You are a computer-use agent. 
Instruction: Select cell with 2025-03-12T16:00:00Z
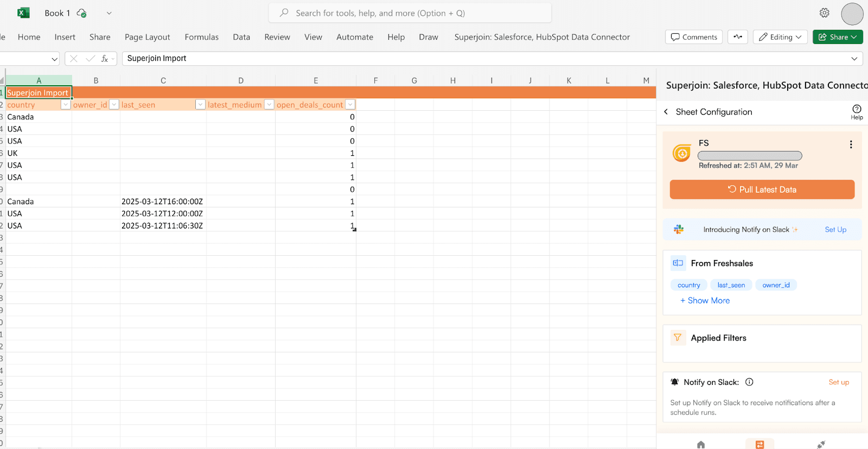tap(163, 201)
